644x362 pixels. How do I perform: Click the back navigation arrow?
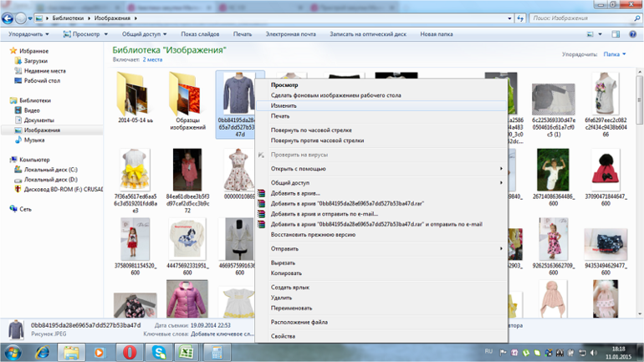pos(8,18)
